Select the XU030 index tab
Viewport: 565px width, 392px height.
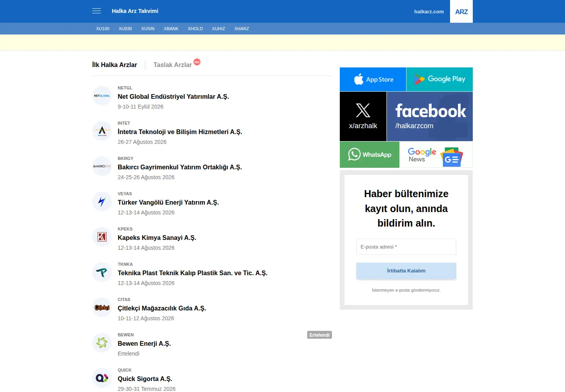coord(125,29)
